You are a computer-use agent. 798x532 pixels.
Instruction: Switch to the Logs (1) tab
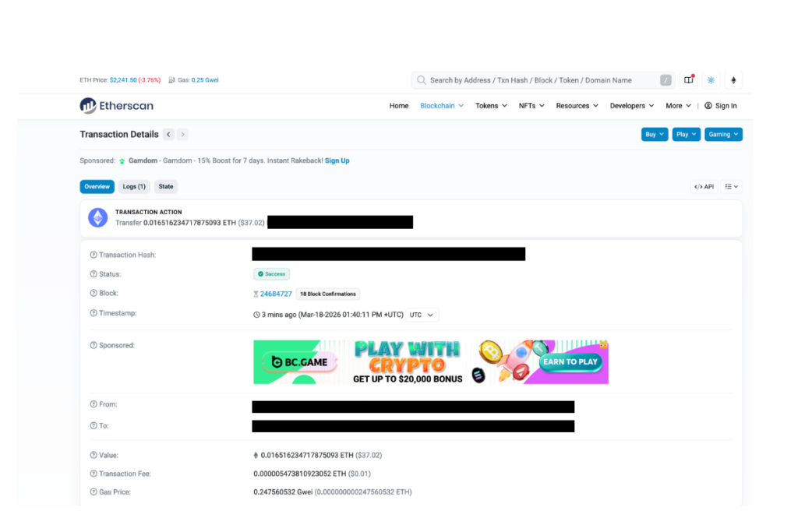pyautogui.click(x=134, y=187)
